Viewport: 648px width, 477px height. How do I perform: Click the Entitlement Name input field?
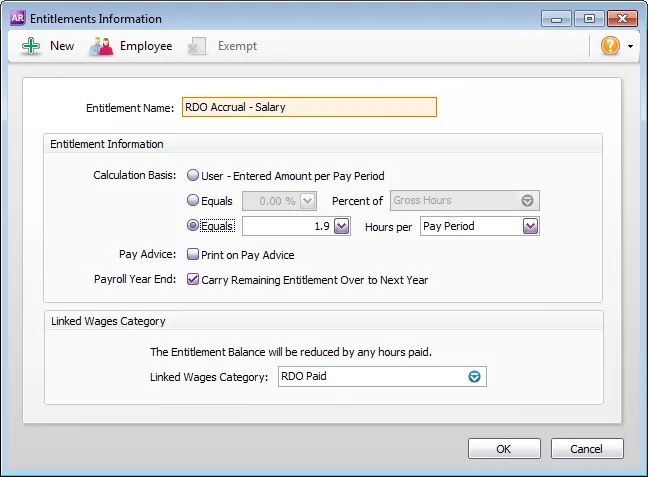pos(309,107)
